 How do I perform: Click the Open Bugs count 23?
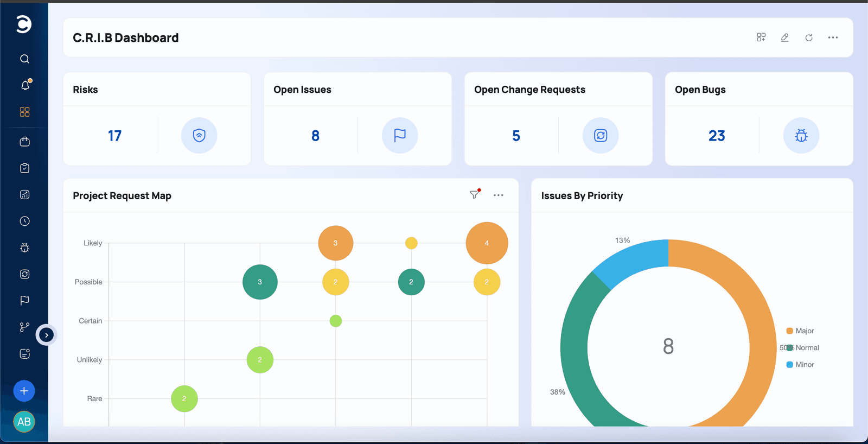(x=717, y=136)
